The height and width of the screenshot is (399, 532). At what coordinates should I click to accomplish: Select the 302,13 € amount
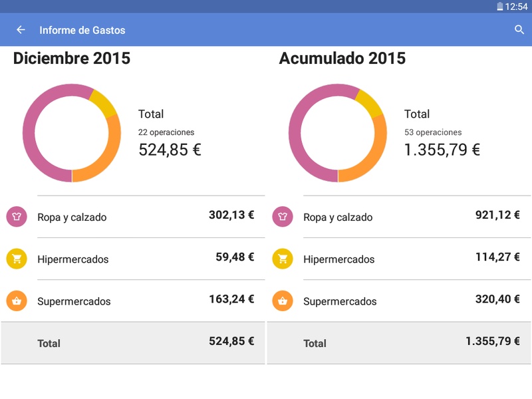[231, 215]
